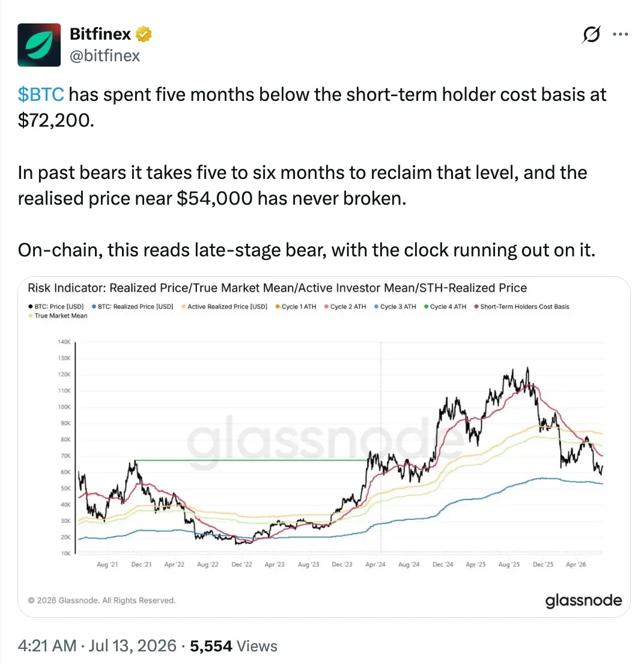Click the 5,554 Views count
The width and height of the screenshot is (644, 664).
coord(234,646)
